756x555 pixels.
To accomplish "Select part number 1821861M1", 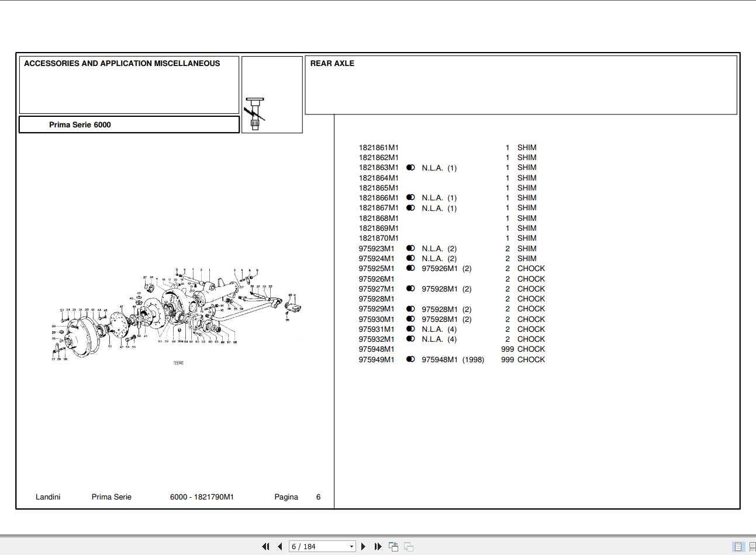I will pyautogui.click(x=379, y=148).
